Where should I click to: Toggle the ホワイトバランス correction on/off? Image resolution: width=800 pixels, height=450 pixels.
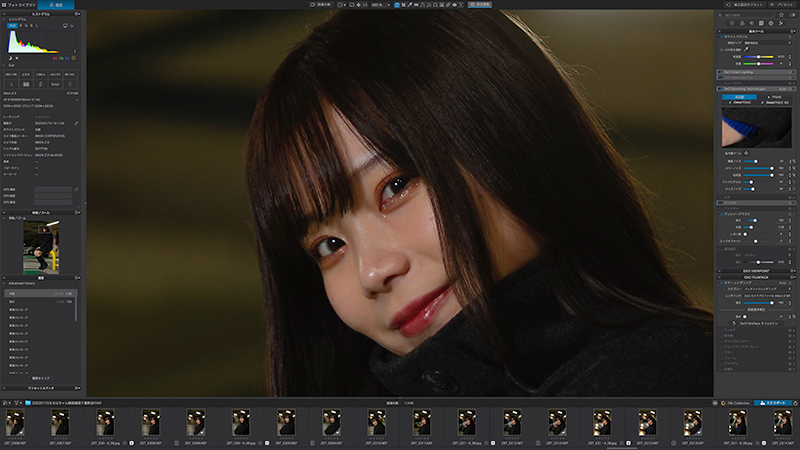pyautogui.click(x=721, y=37)
